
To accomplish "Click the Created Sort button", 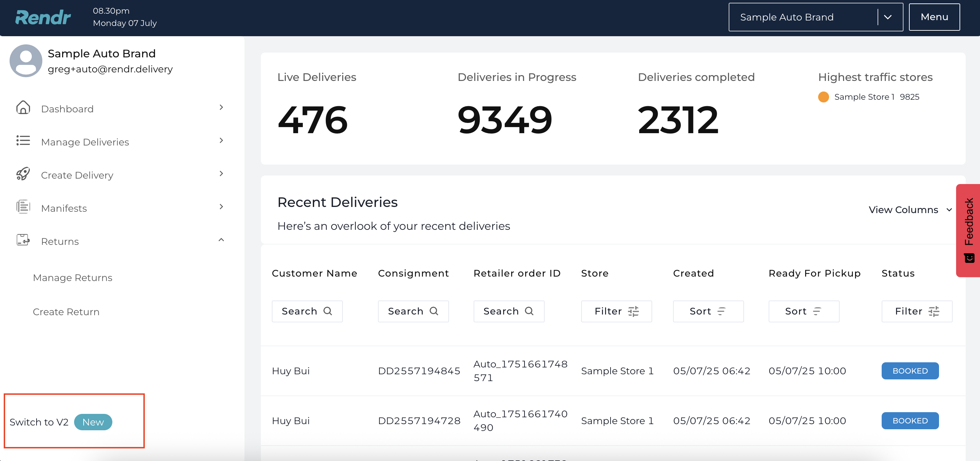I will [x=708, y=311].
